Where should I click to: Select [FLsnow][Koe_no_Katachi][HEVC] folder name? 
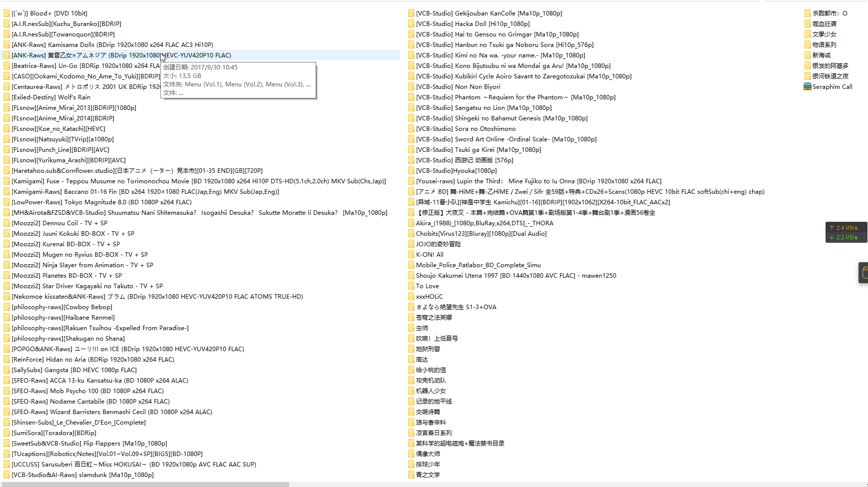pyautogui.click(x=58, y=129)
